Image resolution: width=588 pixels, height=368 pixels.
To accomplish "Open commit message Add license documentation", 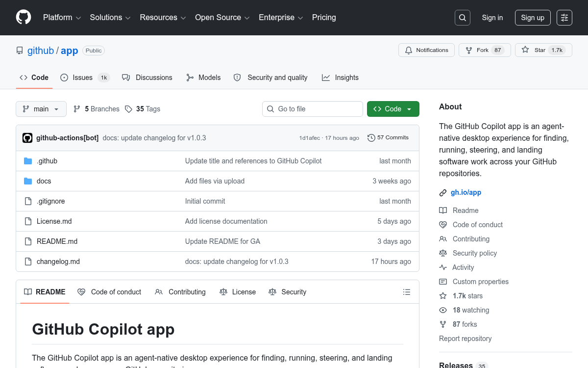I will click(x=226, y=221).
